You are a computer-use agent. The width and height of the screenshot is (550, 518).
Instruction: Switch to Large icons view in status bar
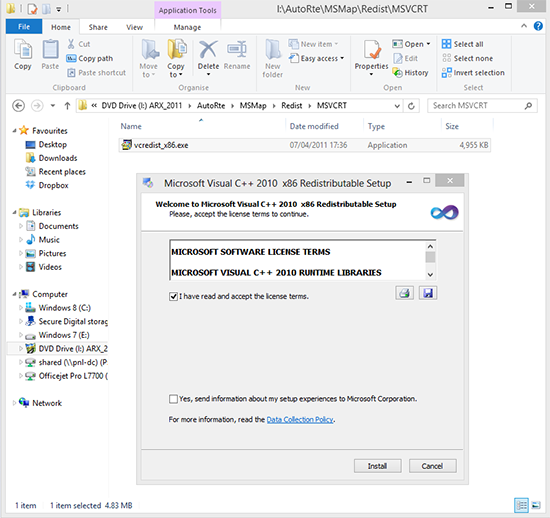coord(536,505)
